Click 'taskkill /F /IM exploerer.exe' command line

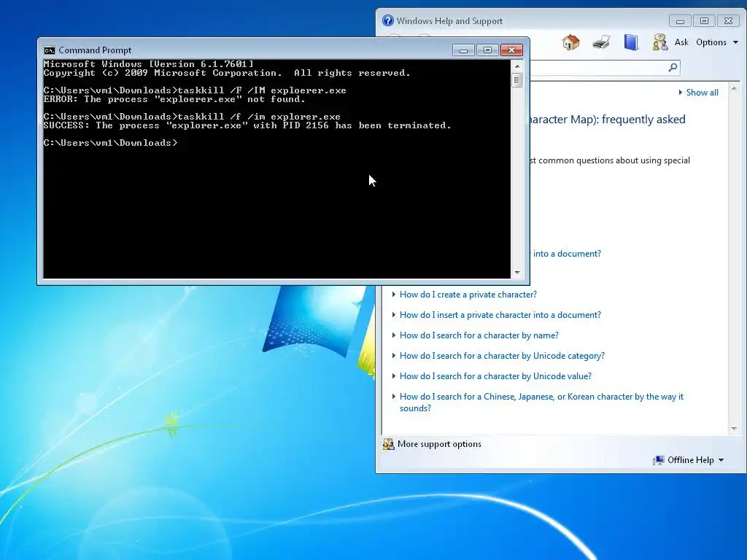[194, 90]
